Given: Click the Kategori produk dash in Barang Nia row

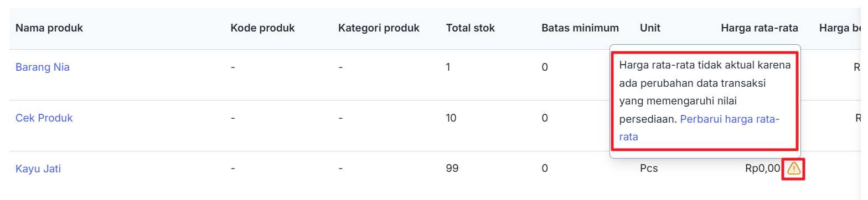Looking at the screenshot, I should 340,67.
